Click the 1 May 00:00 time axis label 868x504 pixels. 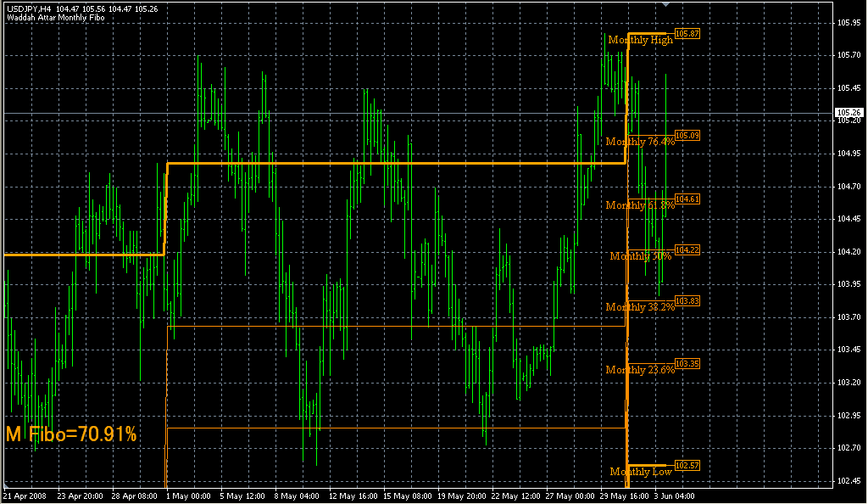189,496
